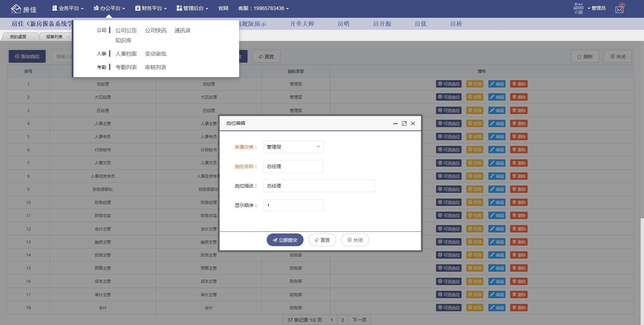Click the 立即提交 submit button in dialog
644x325 pixels.
[285, 240]
